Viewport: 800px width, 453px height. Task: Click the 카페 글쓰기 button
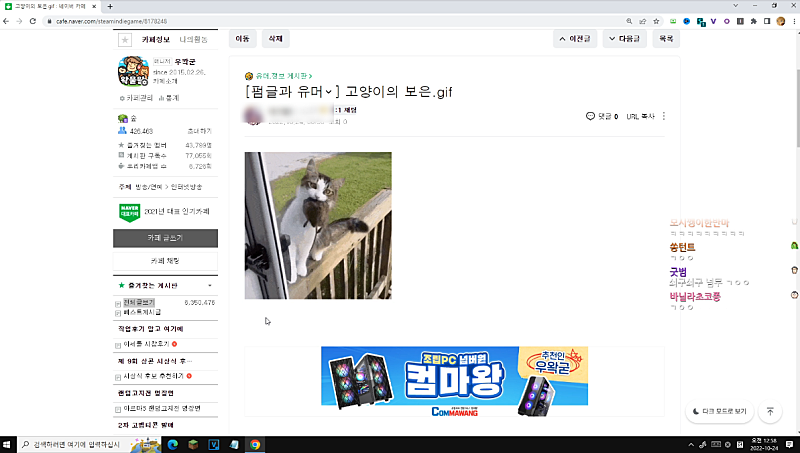165,238
